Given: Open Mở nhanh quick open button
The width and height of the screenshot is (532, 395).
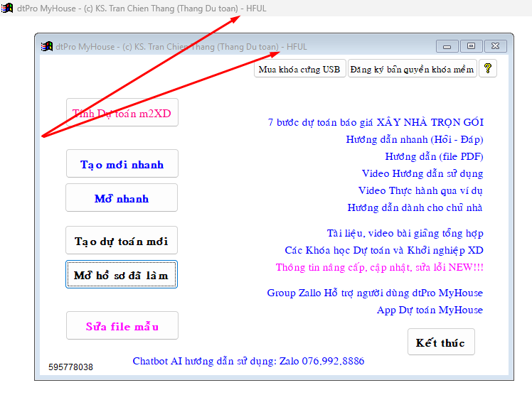Looking at the screenshot, I should pos(122,198).
